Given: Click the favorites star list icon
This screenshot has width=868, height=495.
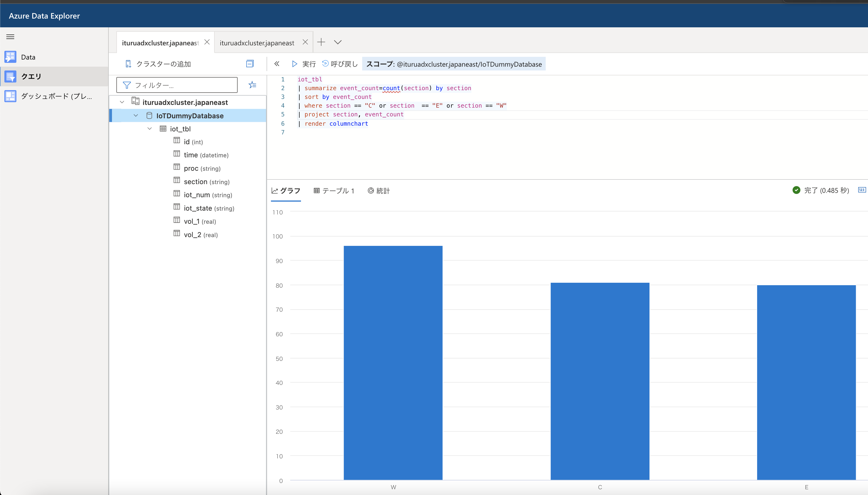Looking at the screenshot, I should click(252, 85).
